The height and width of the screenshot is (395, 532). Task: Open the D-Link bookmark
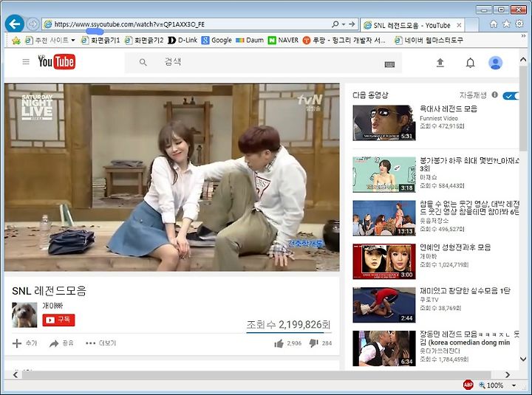coord(183,41)
